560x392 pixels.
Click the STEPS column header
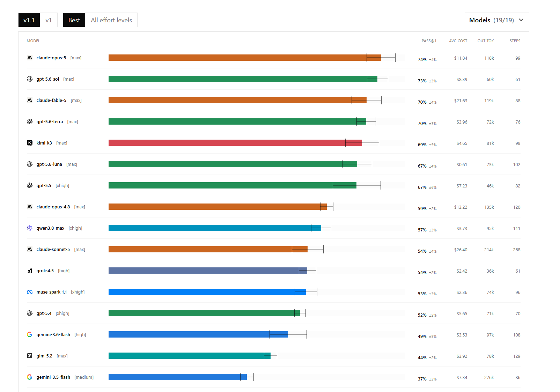pyautogui.click(x=515, y=41)
